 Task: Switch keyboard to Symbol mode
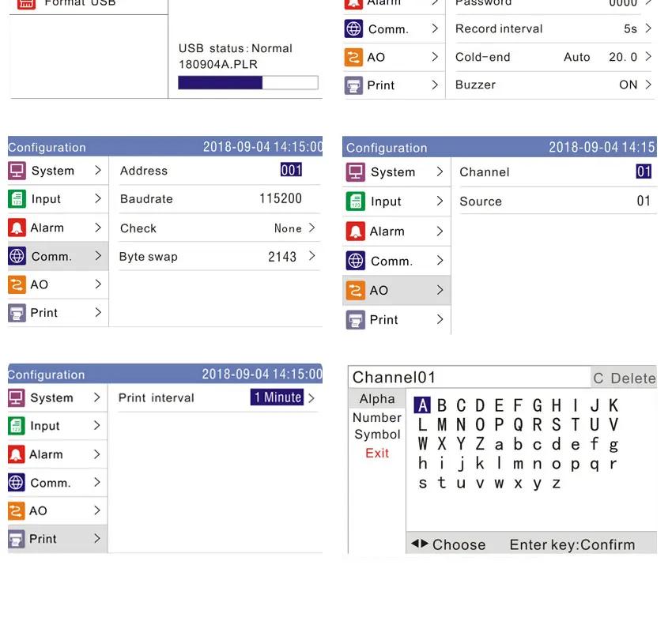[x=377, y=435]
